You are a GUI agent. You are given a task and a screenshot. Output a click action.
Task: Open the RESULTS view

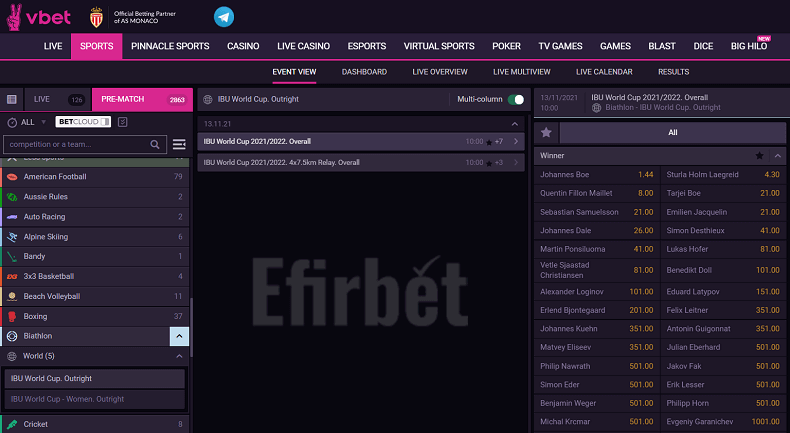tap(673, 72)
